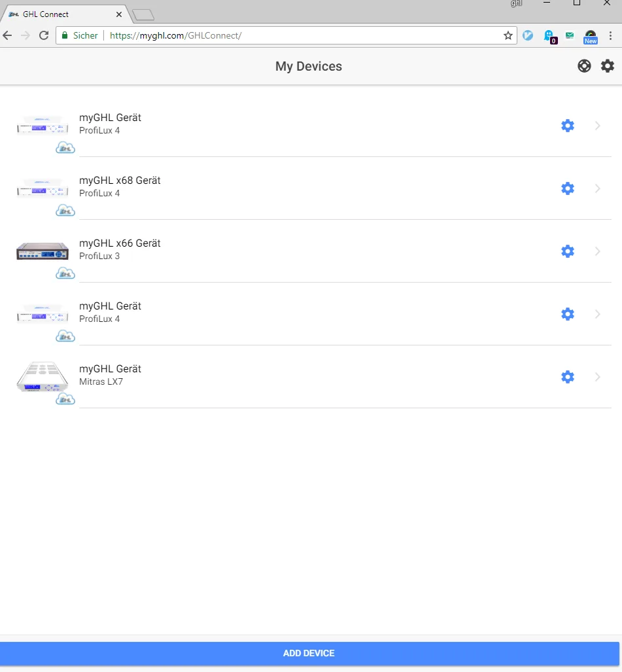Viewport: 622px width, 672px height.
Task: Select the myGHL x68 Gerät device thumbnail
Action: [43, 188]
